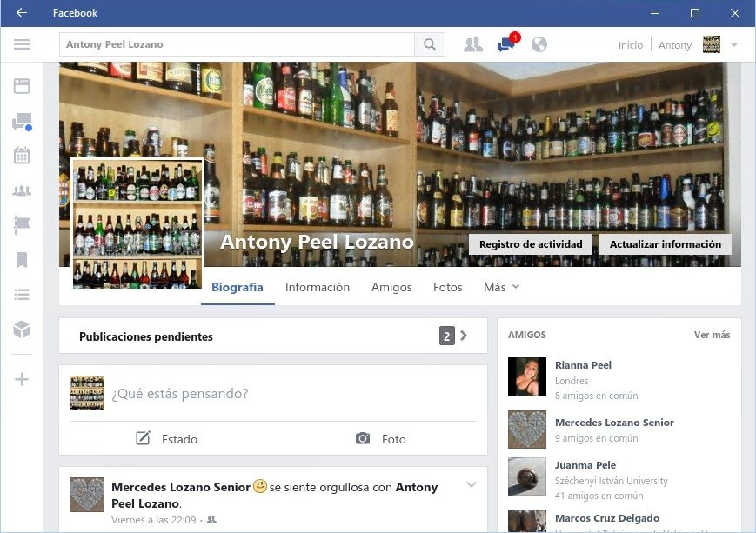Click the composer avatar thumbnail
The height and width of the screenshot is (533, 756).
tap(87, 393)
